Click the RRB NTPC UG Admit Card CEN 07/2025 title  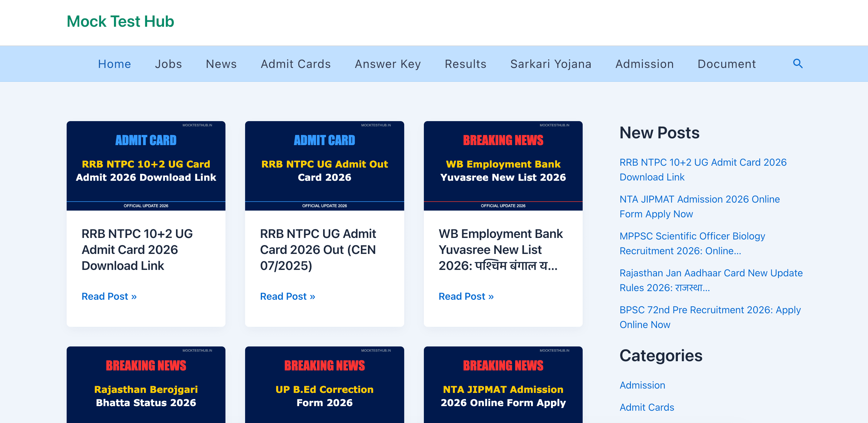[318, 250]
